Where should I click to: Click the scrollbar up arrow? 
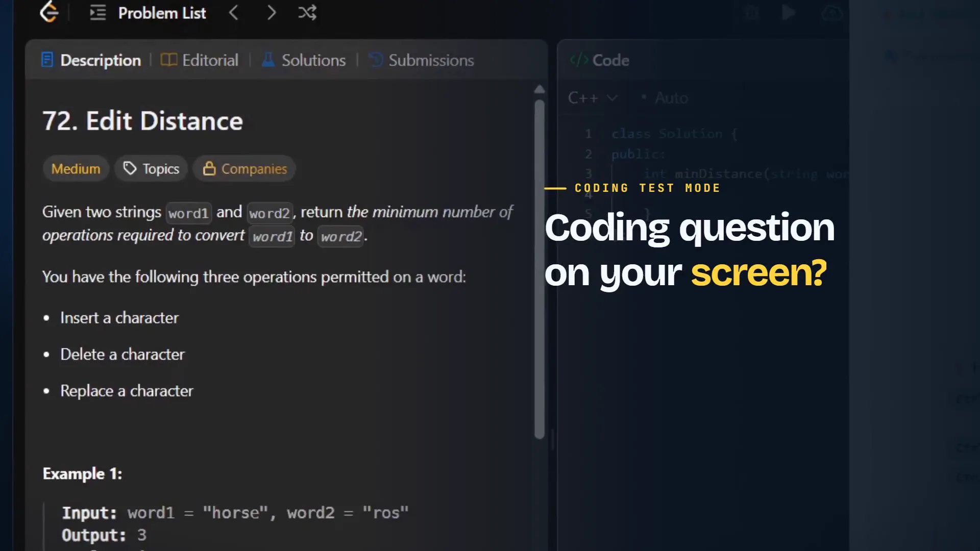540,89
